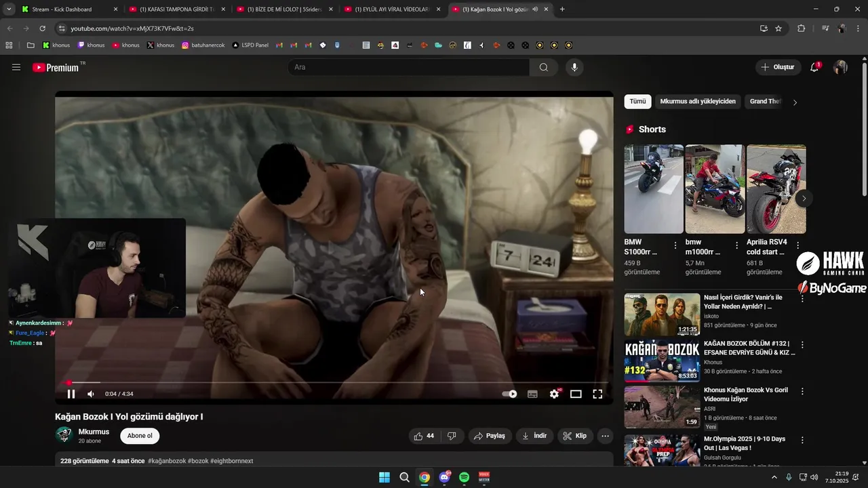The width and height of the screenshot is (868, 488).
Task: Subscribe with Abone ol button
Action: coord(140,436)
